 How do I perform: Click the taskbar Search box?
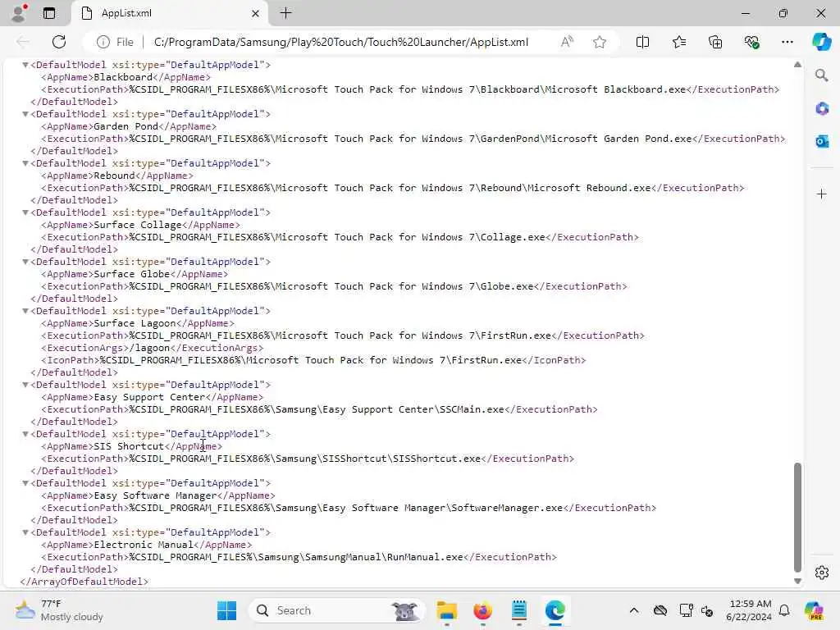point(337,610)
